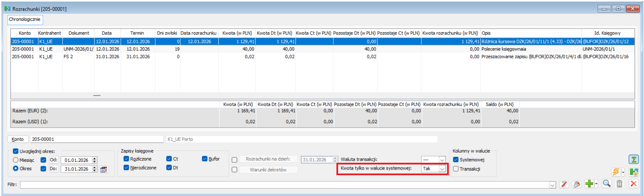Click the funnel clear-filter icon
The image size is (644, 196).
tap(564, 184)
